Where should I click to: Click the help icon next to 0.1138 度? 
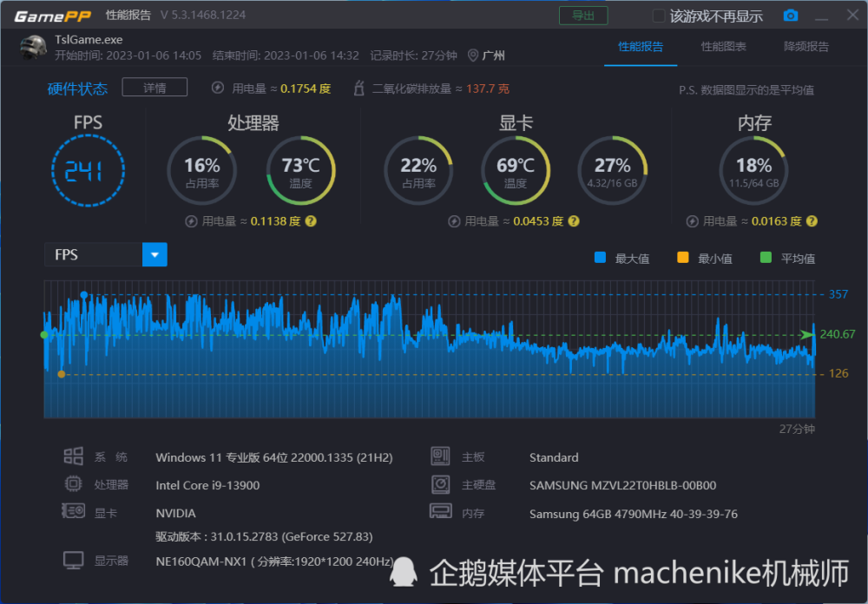point(311,221)
